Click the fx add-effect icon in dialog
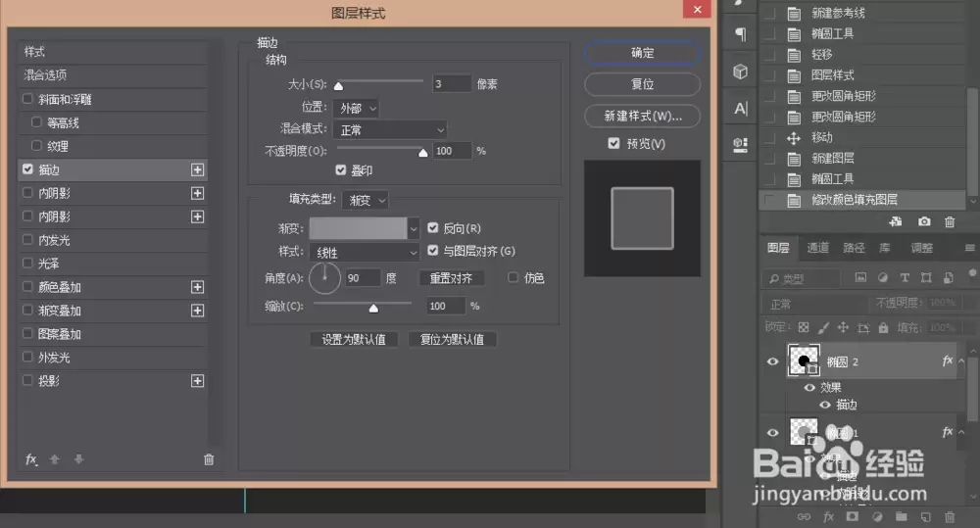 tap(31, 459)
